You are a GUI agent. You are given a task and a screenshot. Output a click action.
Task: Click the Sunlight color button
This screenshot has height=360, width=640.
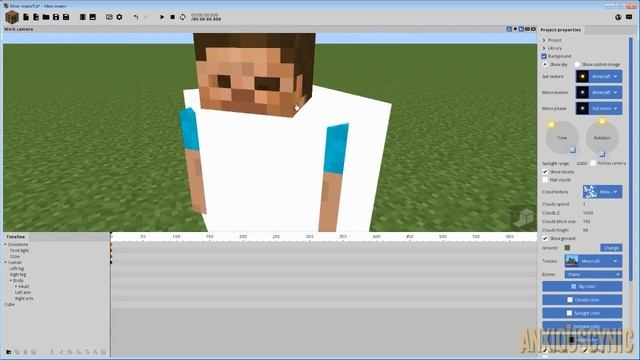click(x=582, y=313)
